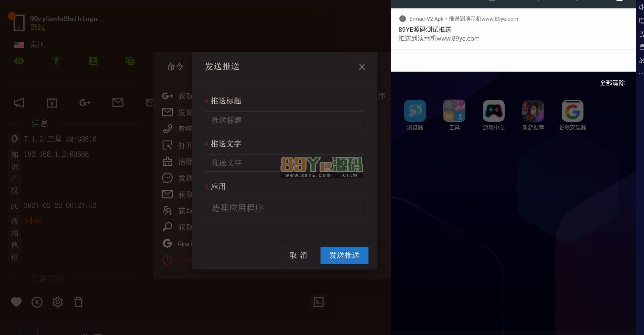Click the envelope 获取 command above contacts row
Viewport: 644px width, 335px height.
coord(167,194)
